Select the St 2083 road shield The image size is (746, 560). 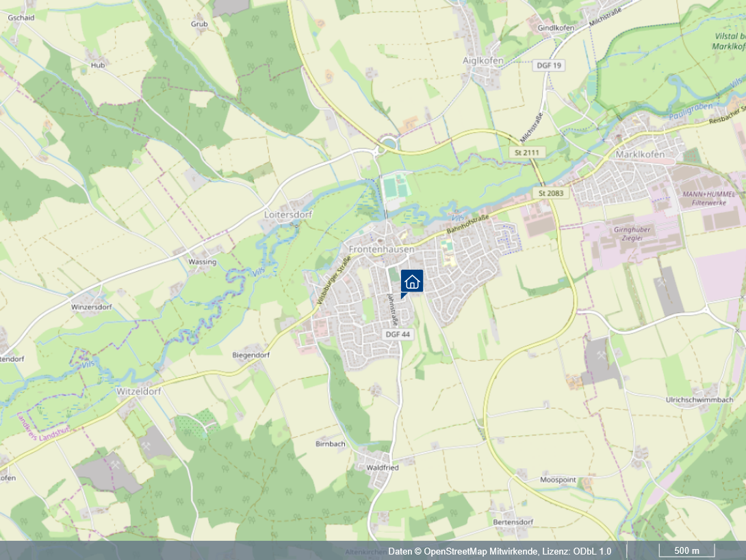point(552,194)
